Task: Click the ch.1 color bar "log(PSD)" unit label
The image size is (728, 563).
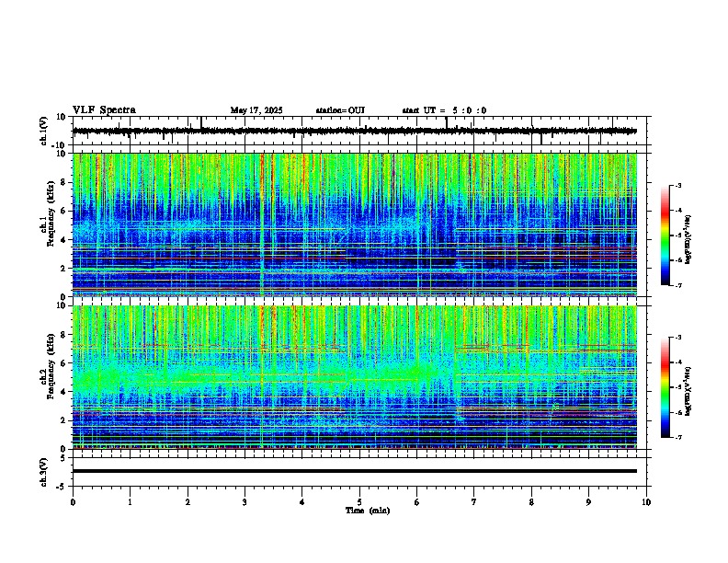Action: [x=688, y=240]
